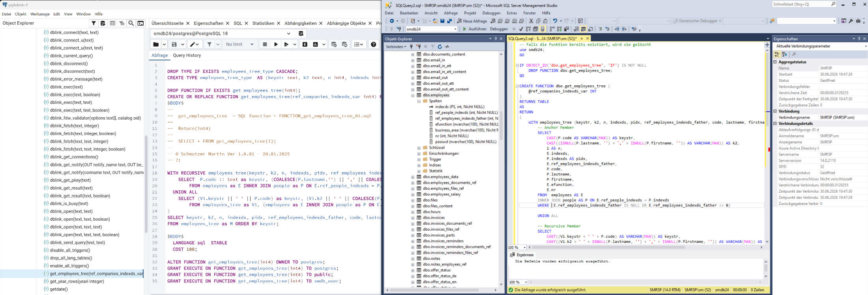Open pgAdmin 'No limit' rows dropdown
This screenshot has height=295, width=868.
pyautogui.click(x=240, y=44)
